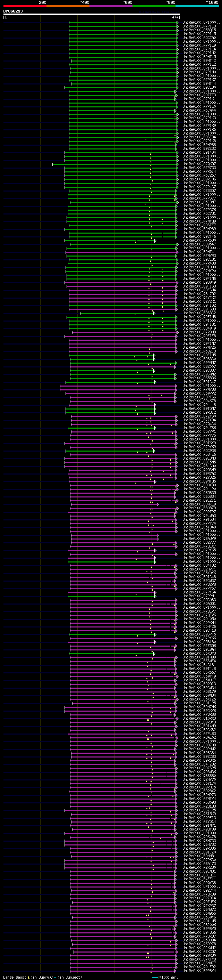Select hit label UniRef100_C5YYP1

pyautogui.click(x=199, y=431)
